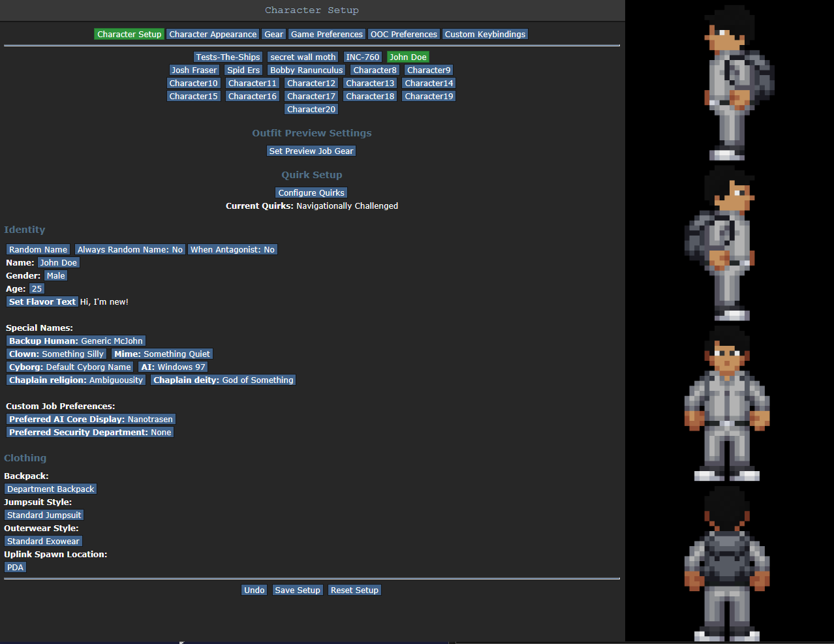Select the secret wall moth slot
This screenshot has height=644, width=834.
pos(303,57)
